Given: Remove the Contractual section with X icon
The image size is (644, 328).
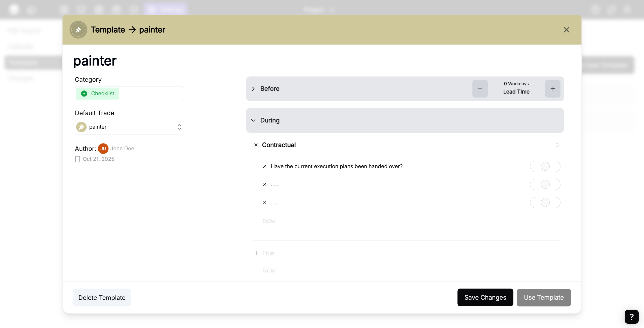Looking at the screenshot, I should pyautogui.click(x=256, y=145).
